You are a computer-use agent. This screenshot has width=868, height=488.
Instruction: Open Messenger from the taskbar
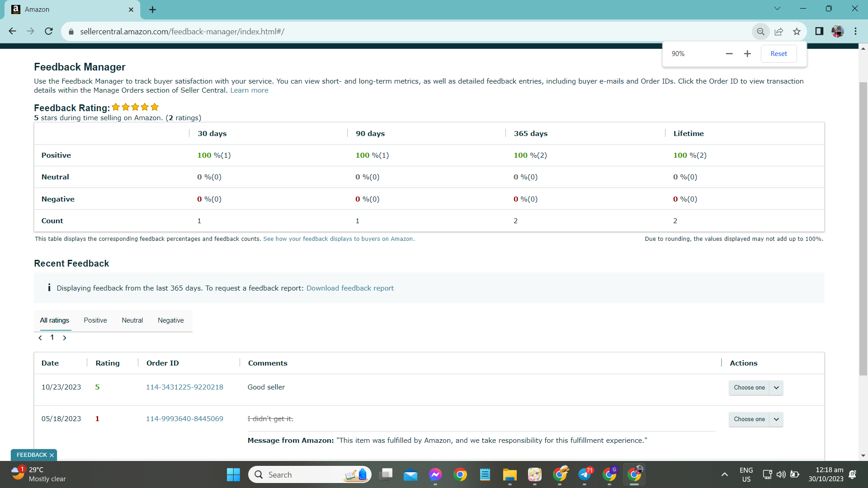point(435,474)
